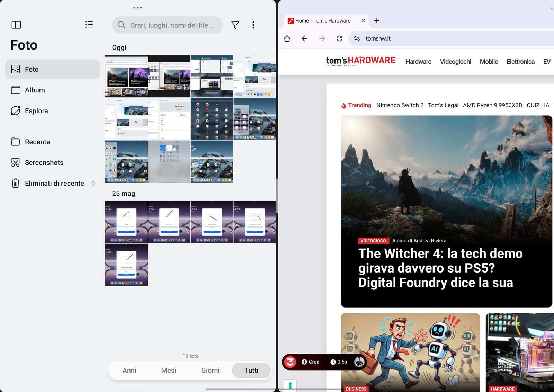Switch to the Anni view tab
This screenshot has width=554, height=392.
[x=129, y=371]
